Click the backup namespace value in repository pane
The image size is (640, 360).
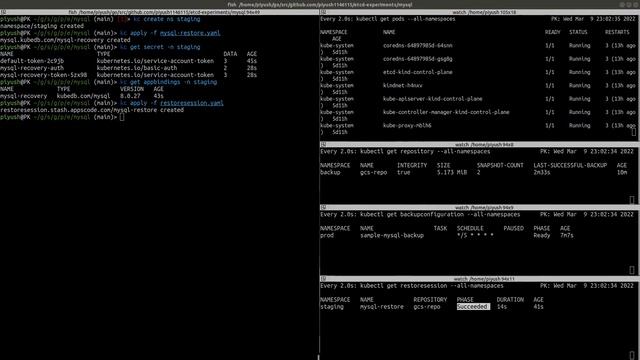coord(330,173)
